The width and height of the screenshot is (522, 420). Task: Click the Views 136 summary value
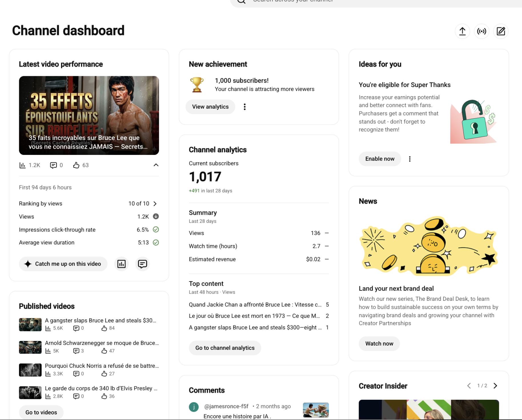(x=316, y=233)
